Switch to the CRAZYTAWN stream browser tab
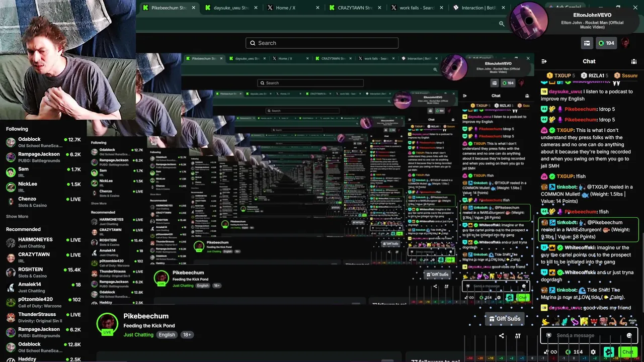The image size is (644, 362). (355, 8)
